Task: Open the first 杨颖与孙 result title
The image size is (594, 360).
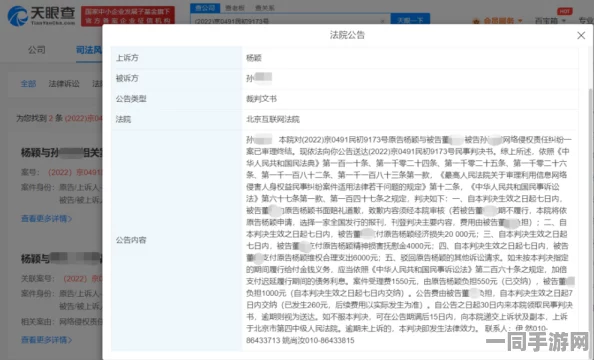Action: 61,152
